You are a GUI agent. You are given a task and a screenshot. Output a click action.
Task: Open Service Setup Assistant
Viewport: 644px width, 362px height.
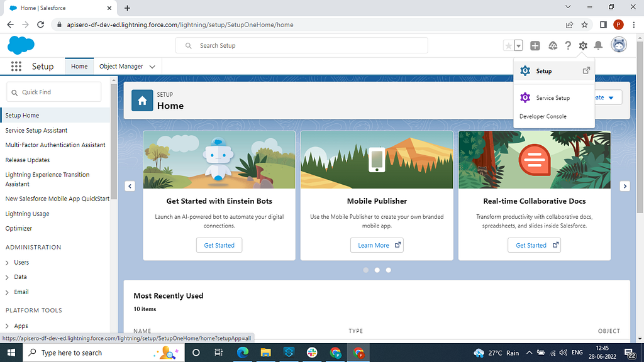pos(36,131)
